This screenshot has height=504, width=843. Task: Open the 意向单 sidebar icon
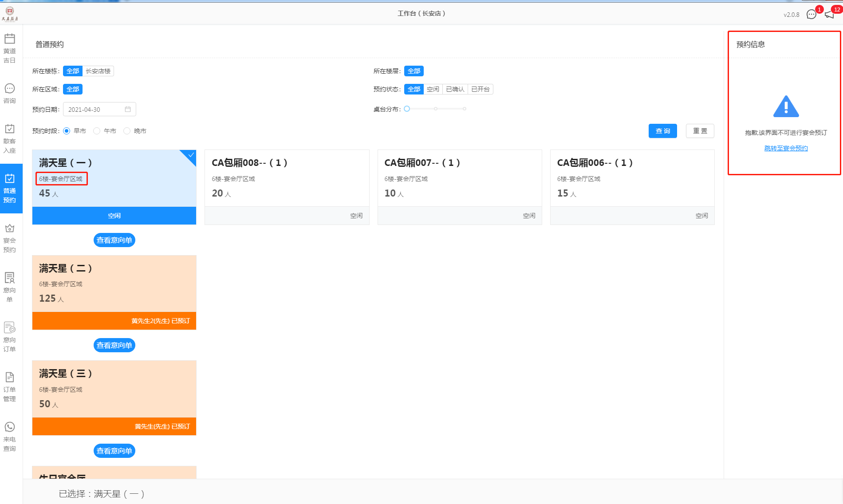10,288
